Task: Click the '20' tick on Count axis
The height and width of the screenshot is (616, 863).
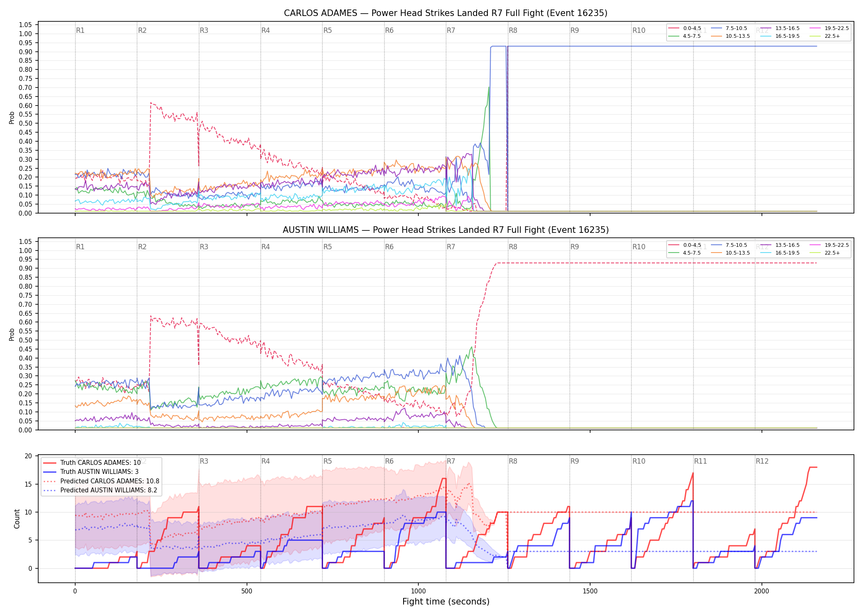Action: (28, 456)
